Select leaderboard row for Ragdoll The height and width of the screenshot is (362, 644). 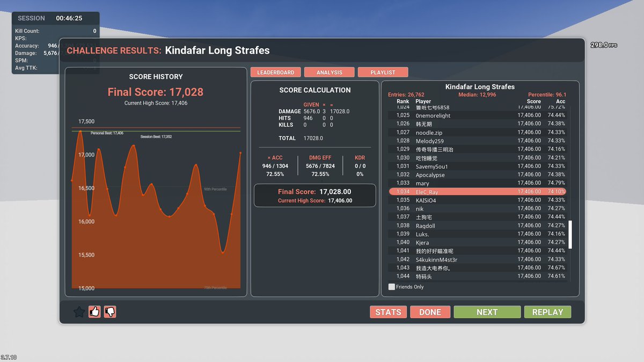[478, 225]
